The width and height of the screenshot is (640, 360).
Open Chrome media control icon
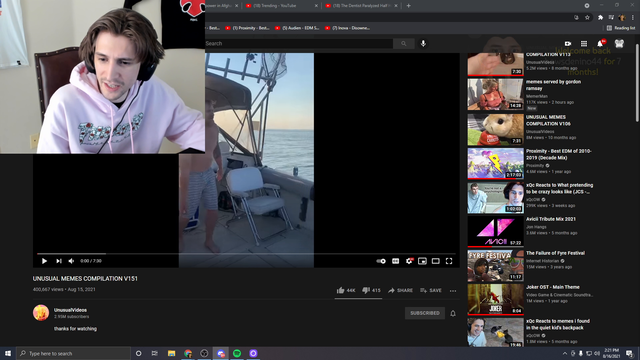click(x=611, y=18)
